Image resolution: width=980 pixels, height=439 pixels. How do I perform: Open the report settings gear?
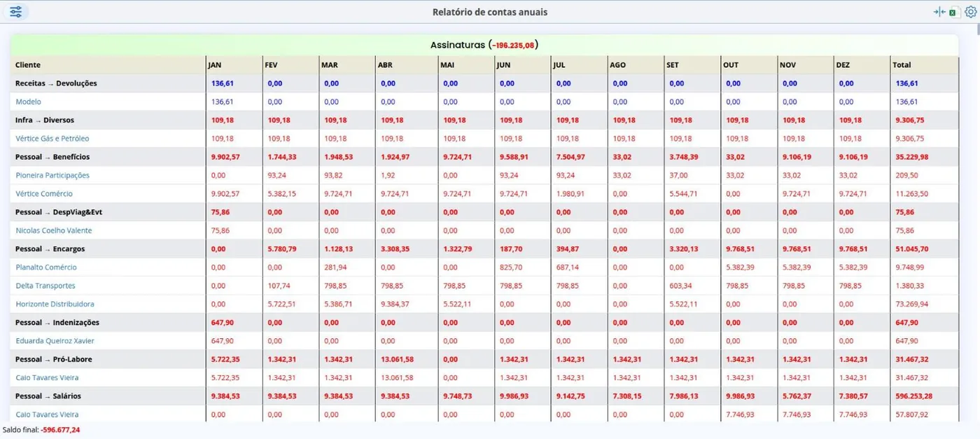coord(970,12)
